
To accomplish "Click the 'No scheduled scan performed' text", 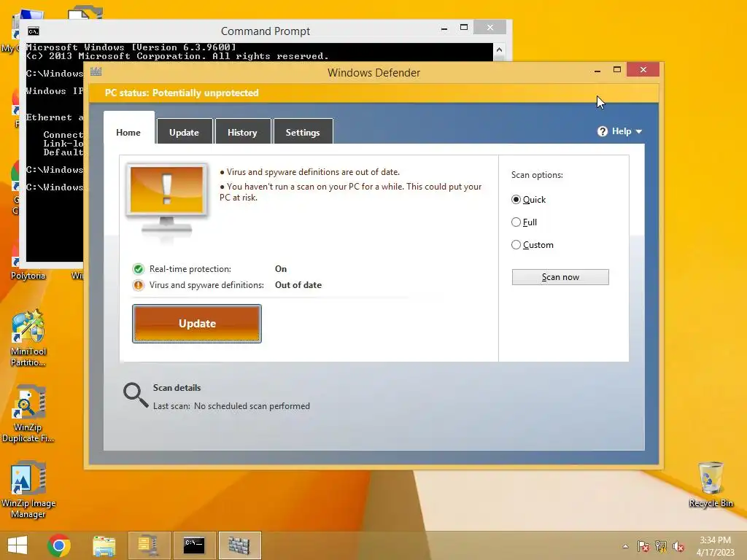I will coord(252,406).
